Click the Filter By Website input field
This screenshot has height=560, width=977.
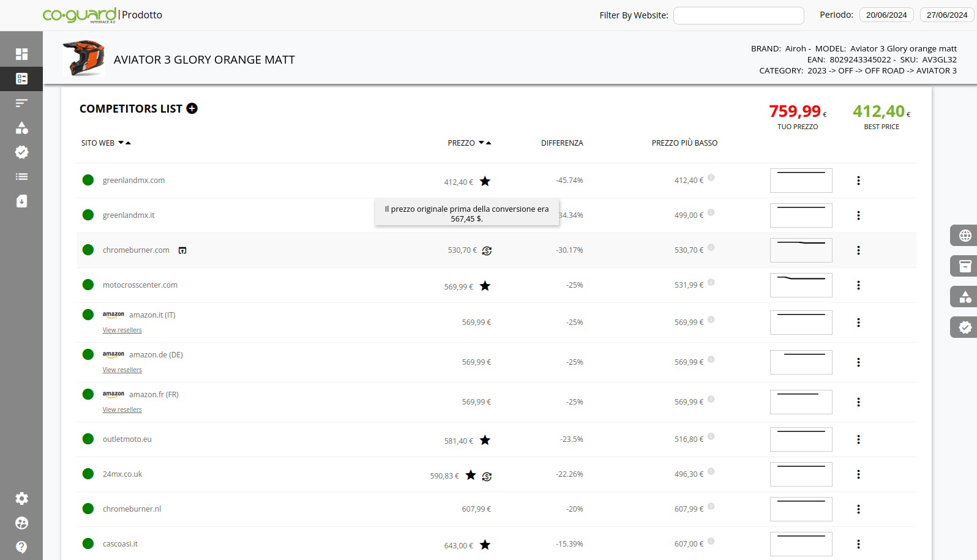click(738, 15)
